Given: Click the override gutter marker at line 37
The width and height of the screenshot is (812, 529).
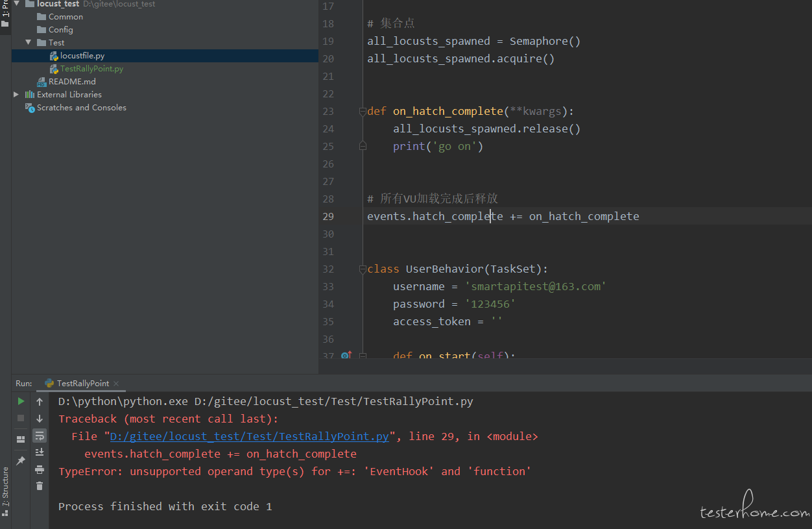Looking at the screenshot, I should [x=346, y=355].
